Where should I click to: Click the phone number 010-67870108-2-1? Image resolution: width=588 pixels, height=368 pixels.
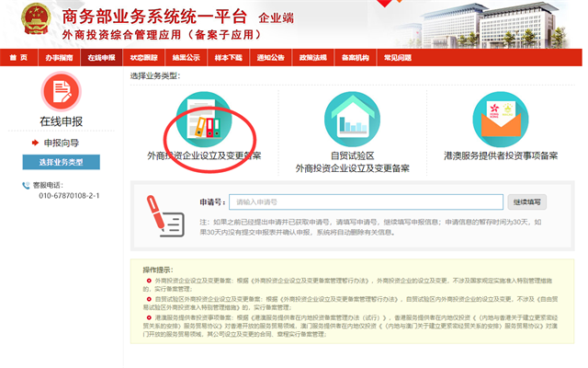pyautogui.click(x=69, y=196)
